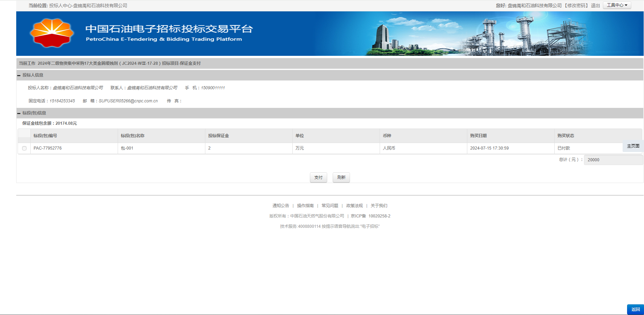This screenshot has height=315, width=644.
Task: Click the 修改密码 link
Action: coord(576,6)
